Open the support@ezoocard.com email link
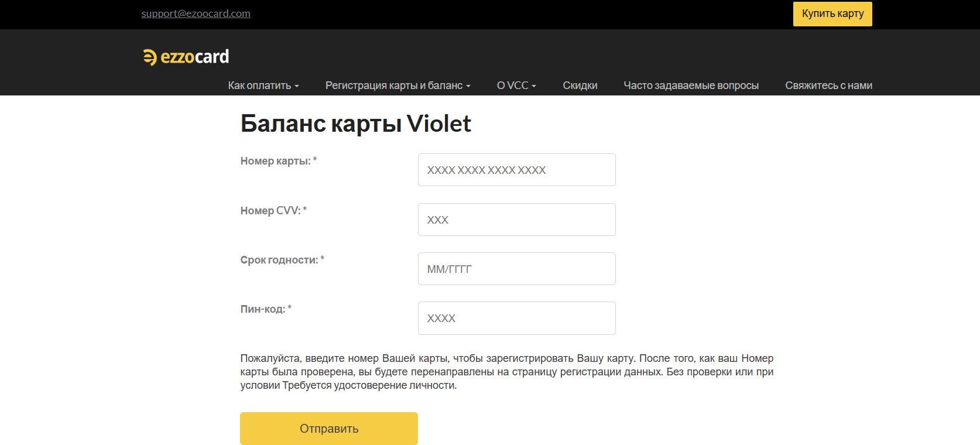Screen dimensions: 980x445 pos(196,13)
